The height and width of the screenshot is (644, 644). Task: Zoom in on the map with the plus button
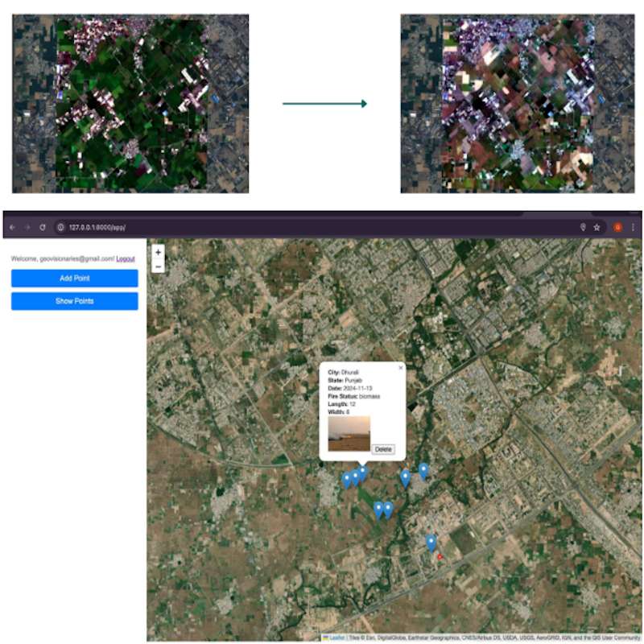pyautogui.click(x=158, y=252)
